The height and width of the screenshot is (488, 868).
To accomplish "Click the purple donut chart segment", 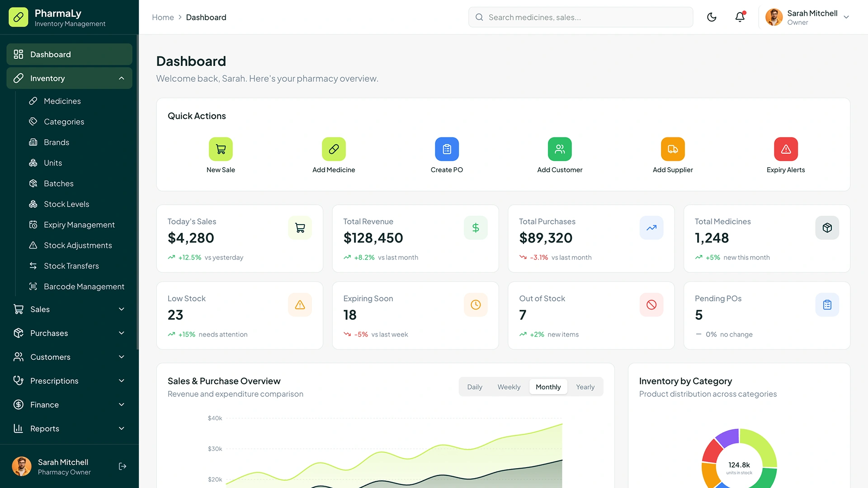I will tap(728, 438).
